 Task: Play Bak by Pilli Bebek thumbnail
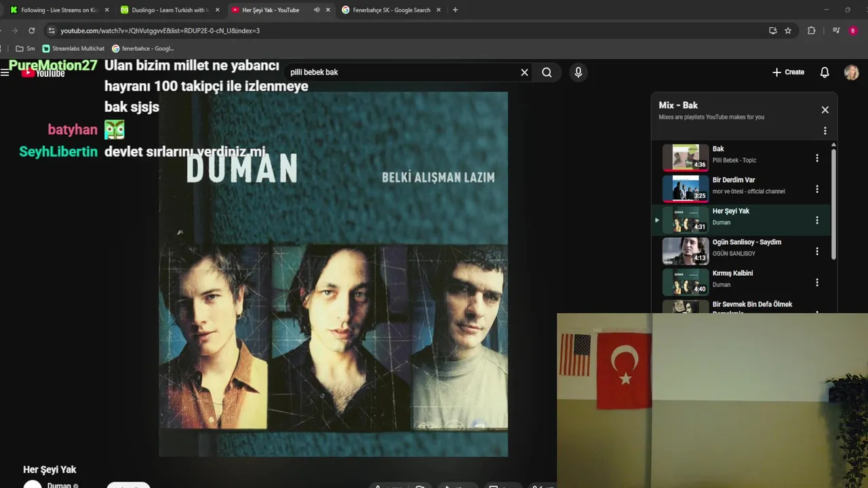coord(686,158)
